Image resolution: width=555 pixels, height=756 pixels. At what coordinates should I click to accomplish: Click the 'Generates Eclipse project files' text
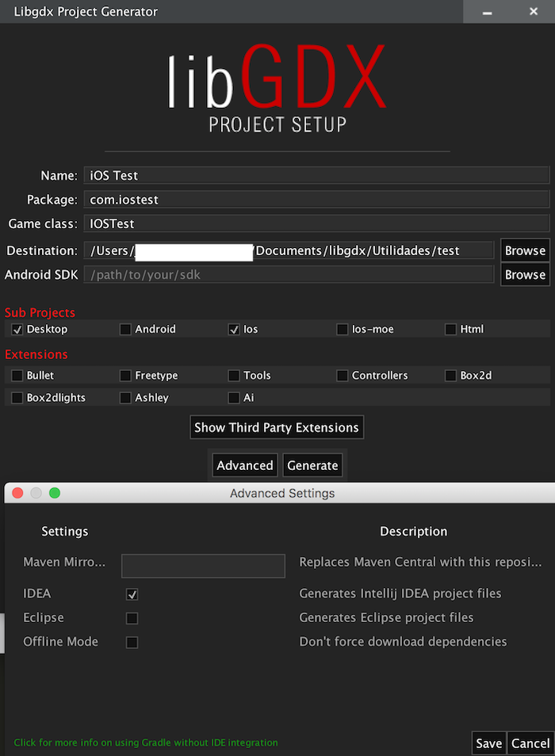[x=386, y=617]
